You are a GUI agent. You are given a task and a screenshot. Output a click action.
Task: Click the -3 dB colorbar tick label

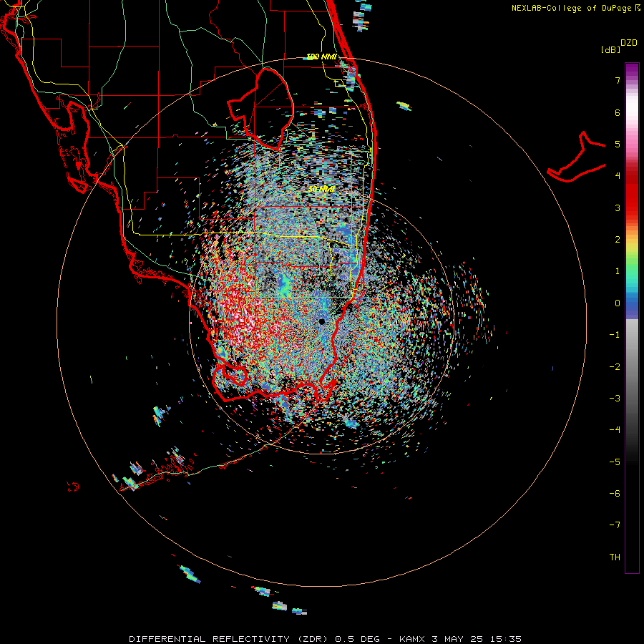coord(615,399)
